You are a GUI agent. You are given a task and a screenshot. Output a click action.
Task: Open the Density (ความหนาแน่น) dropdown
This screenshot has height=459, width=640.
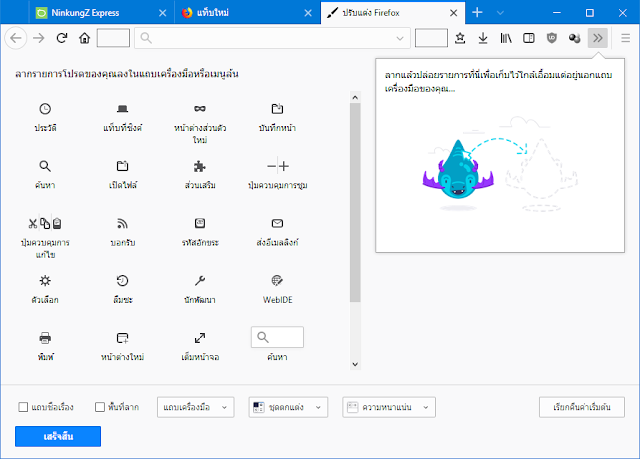389,407
